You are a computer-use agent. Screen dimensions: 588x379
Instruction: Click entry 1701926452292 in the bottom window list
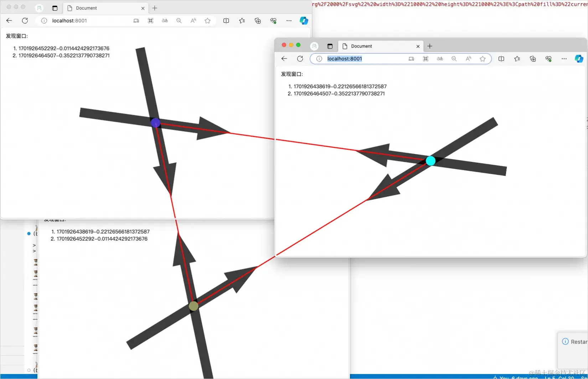point(102,239)
